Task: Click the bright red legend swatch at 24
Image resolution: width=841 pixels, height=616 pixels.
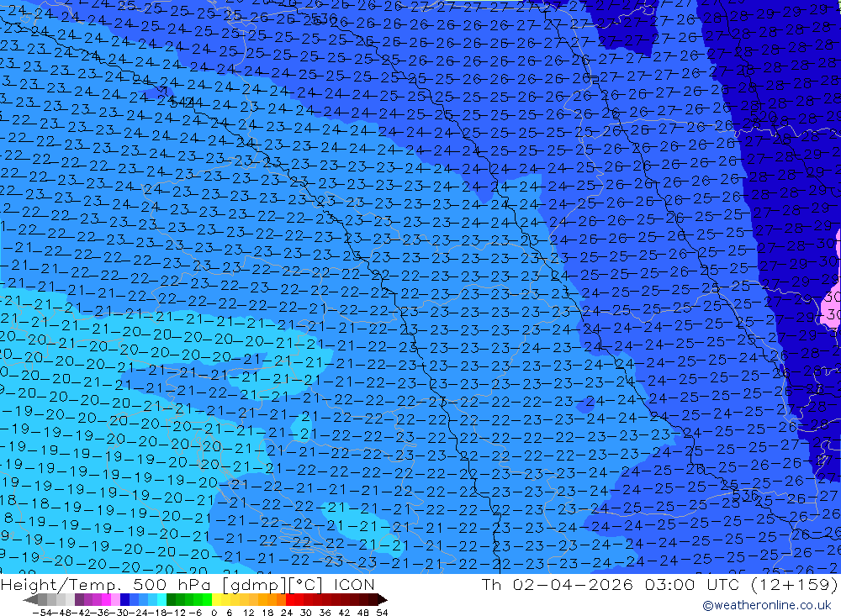Action: click(x=290, y=600)
